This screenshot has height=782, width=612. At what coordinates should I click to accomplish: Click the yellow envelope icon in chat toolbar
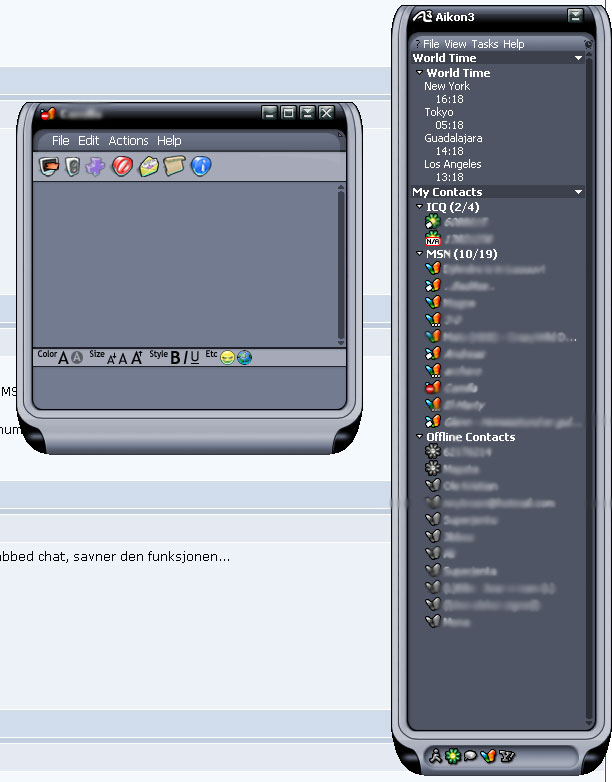[149, 166]
